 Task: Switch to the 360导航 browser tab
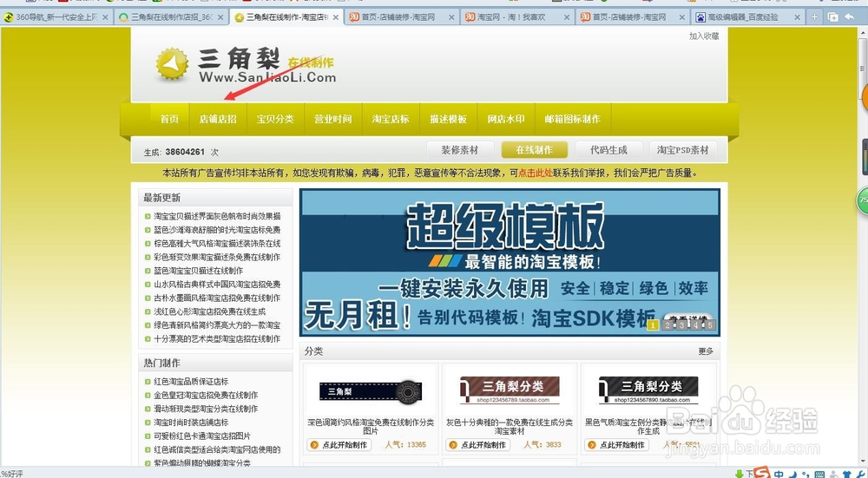point(56,17)
